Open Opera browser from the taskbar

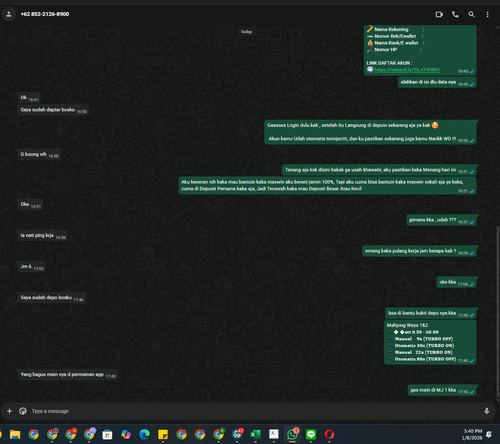coord(329,434)
